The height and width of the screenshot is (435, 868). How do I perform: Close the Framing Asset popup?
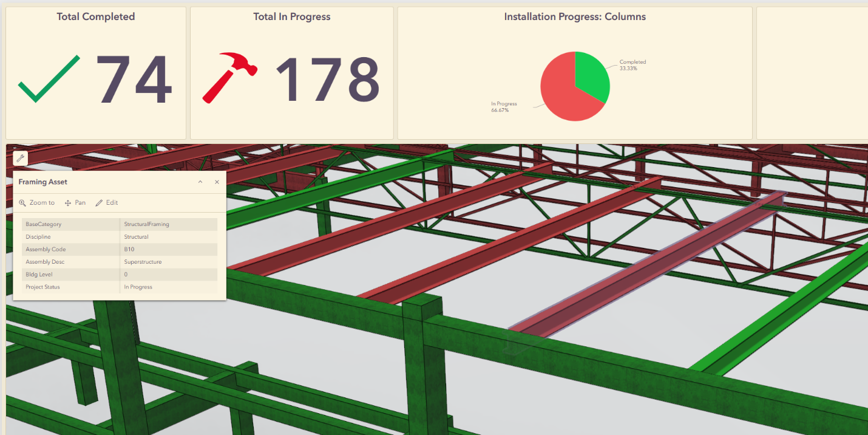click(x=217, y=182)
